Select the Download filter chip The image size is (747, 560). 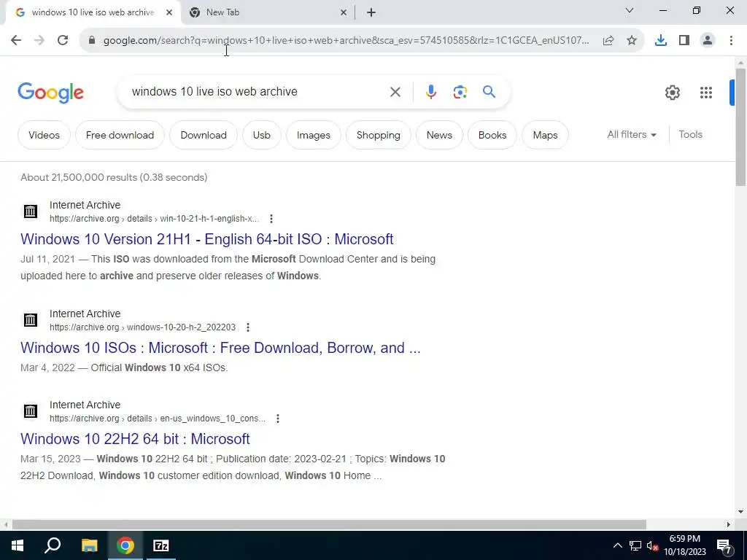click(x=204, y=135)
